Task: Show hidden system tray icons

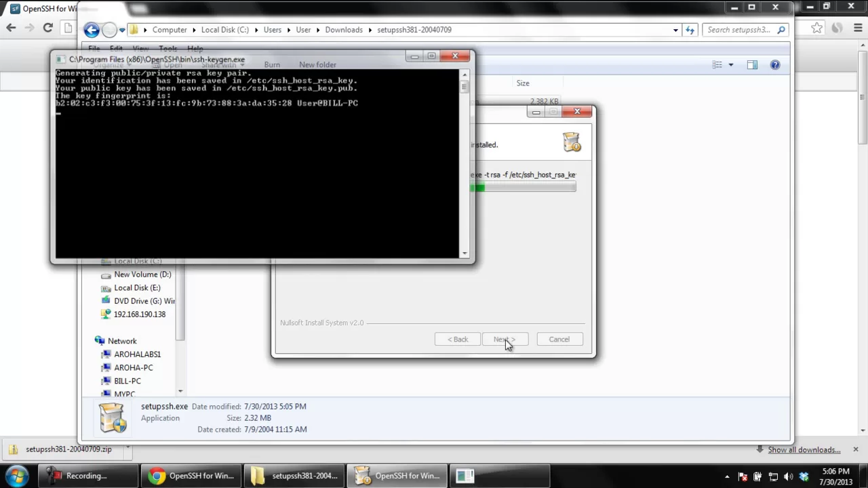Action: coord(727,476)
